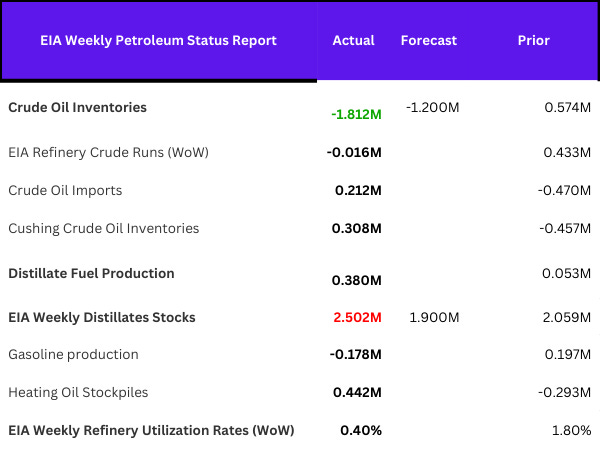Viewport: 600px width, 450px height.
Task: Select actual value 0.308M
Action: [357, 228]
